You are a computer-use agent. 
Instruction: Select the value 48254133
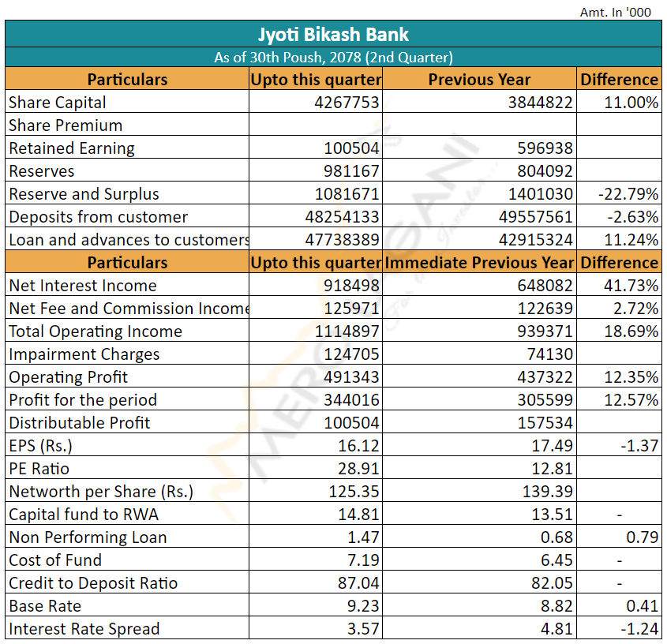[342, 217]
